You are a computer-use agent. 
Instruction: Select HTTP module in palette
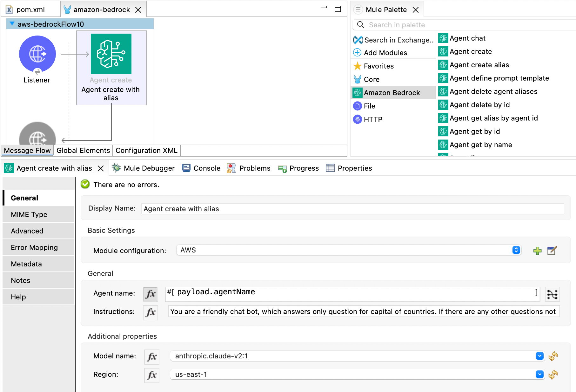tap(368, 119)
